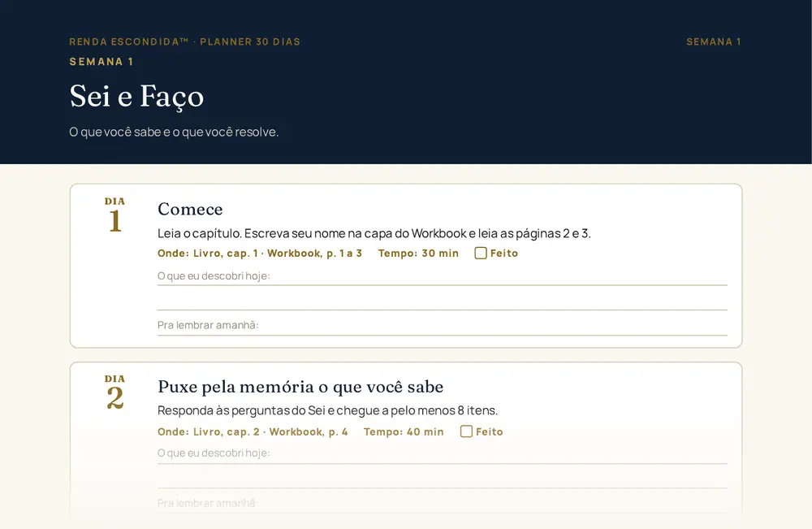This screenshot has height=529, width=812.
Task: Click 'Onde: Livro, cap. 1 · Workbook, p. 1 a 3'
Action: [x=260, y=254]
